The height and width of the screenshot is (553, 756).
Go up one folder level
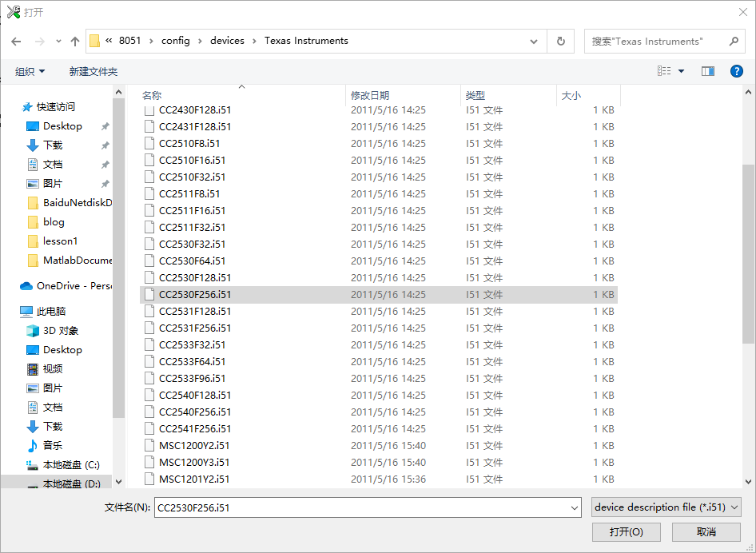tap(75, 42)
